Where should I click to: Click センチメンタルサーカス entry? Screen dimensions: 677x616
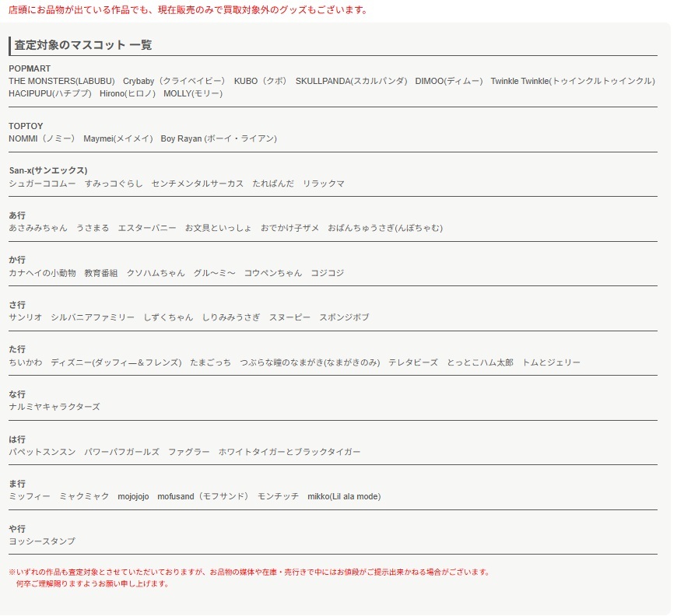click(x=198, y=184)
